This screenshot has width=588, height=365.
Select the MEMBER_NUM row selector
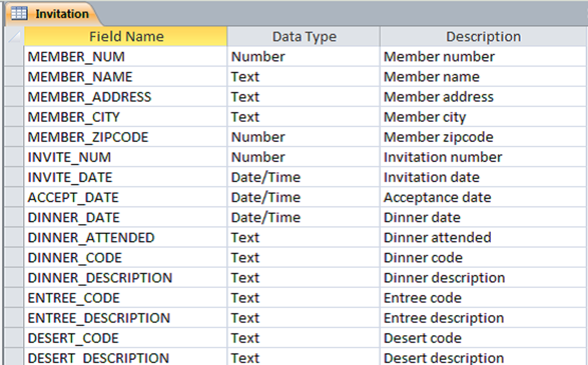click(x=14, y=57)
